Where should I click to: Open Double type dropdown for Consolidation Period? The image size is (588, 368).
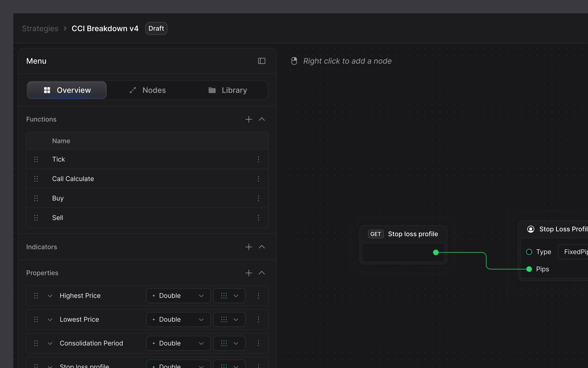(178, 343)
